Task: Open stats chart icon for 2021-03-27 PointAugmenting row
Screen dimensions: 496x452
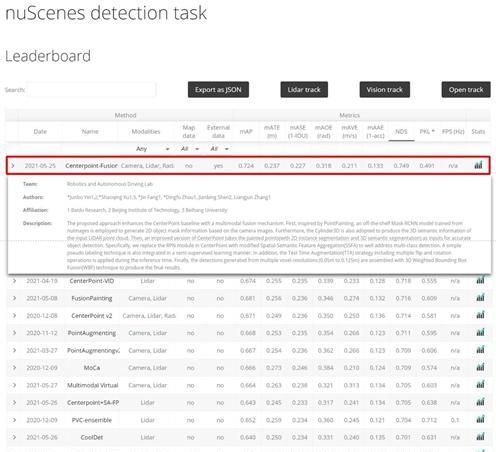Action: click(x=480, y=350)
